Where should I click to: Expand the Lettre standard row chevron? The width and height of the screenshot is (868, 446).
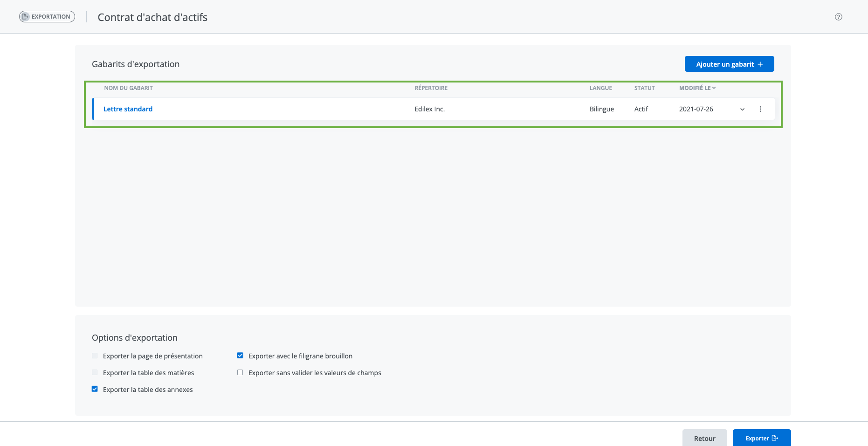[x=742, y=110]
